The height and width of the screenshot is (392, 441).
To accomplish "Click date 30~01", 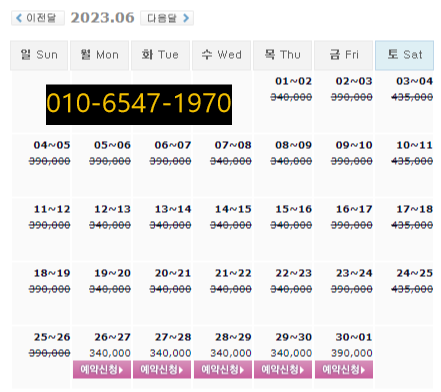I will click(354, 337).
